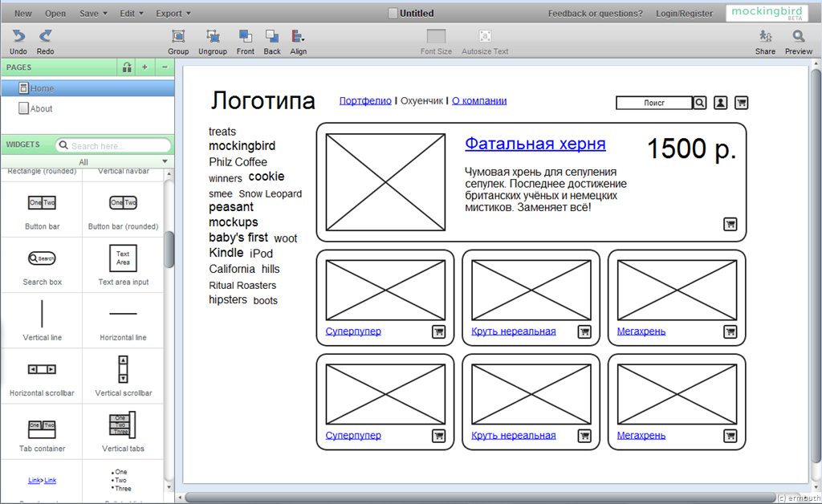This screenshot has height=504, width=822.
Task: Select the About page
Action: 87,108
